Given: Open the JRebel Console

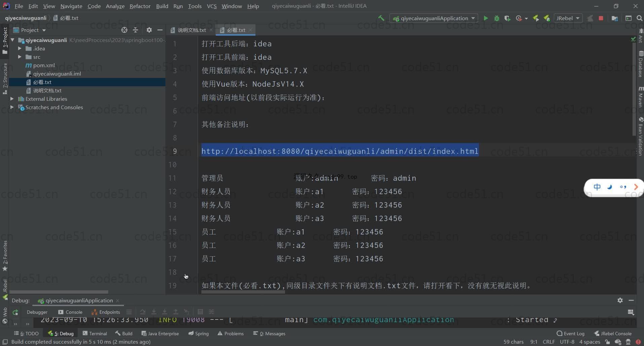Looking at the screenshot, I should (x=613, y=334).
